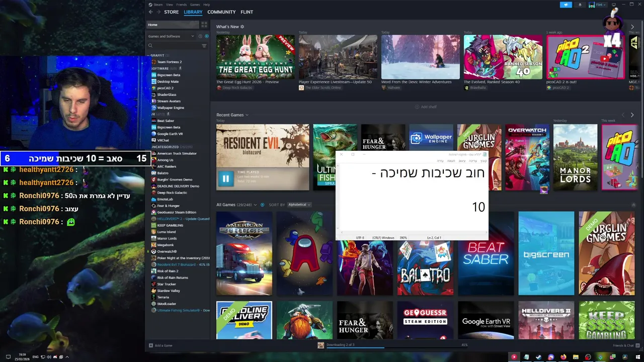
Task: Open the Steam announcements megaphone button
Action: (566, 5)
